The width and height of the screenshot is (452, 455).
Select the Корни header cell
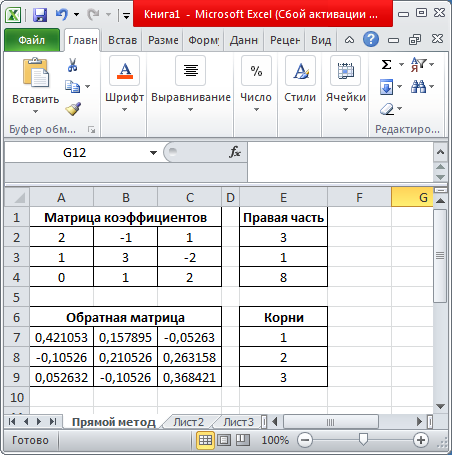(x=283, y=317)
